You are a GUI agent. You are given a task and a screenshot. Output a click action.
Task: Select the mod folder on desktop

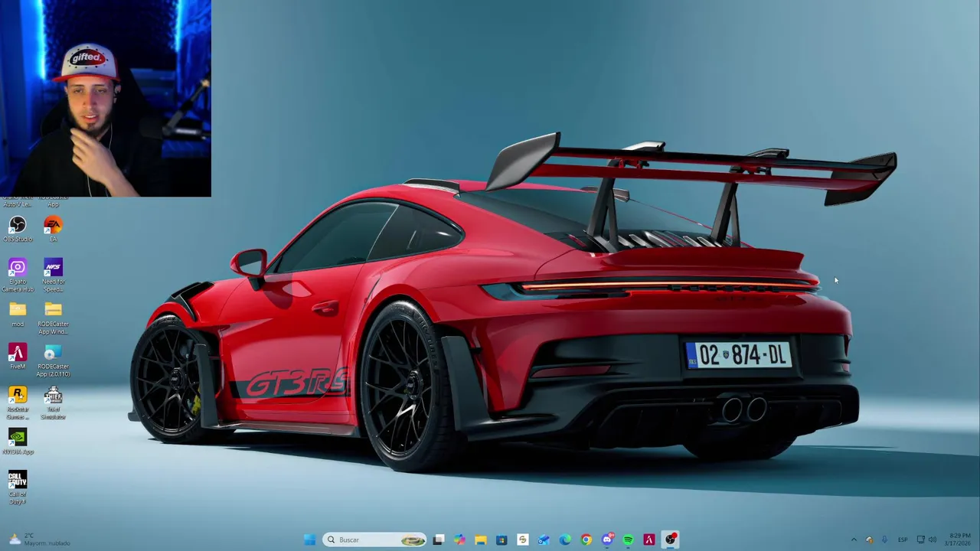18,314
